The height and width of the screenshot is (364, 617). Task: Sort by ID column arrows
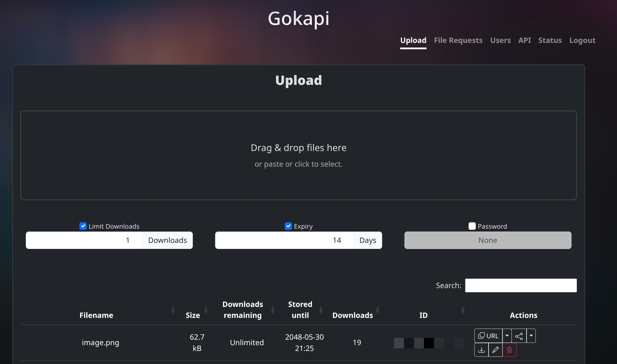tap(463, 310)
